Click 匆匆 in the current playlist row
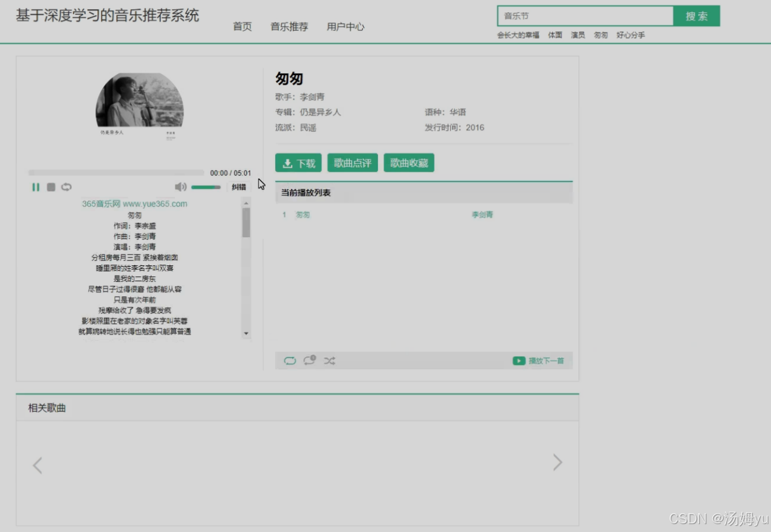The width and height of the screenshot is (771, 532). [x=303, y=215]
